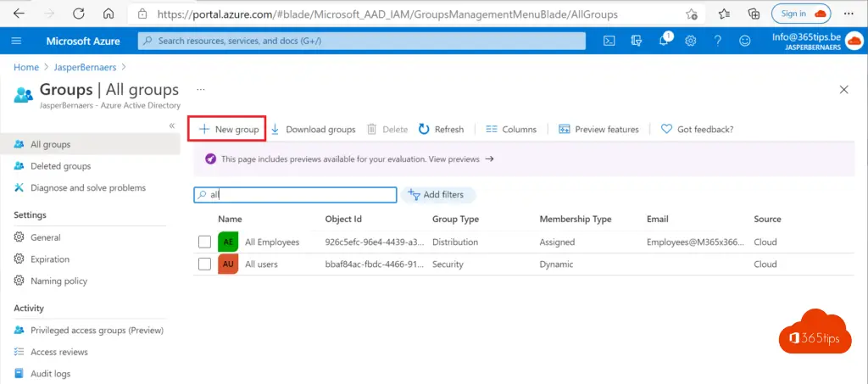The image size is (868, 384).
Task: Check the All Employees row checkbox
Action: (205, 242)
